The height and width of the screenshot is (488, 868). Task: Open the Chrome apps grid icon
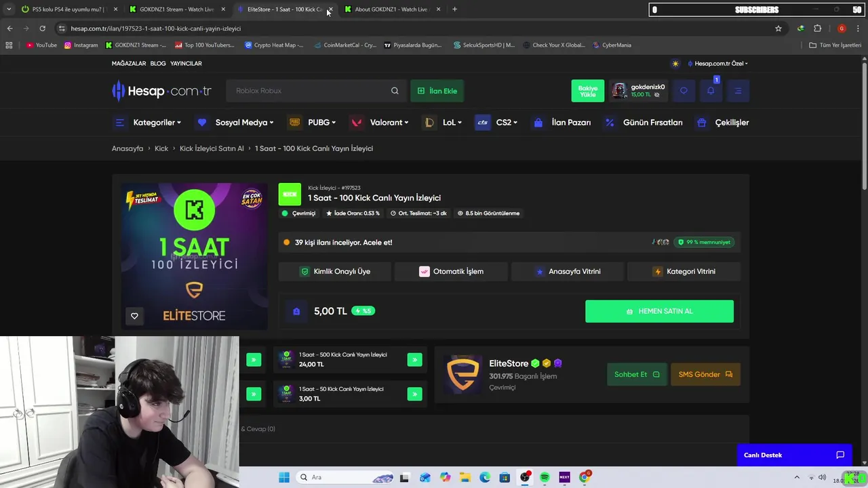click(x=9, y=45)
